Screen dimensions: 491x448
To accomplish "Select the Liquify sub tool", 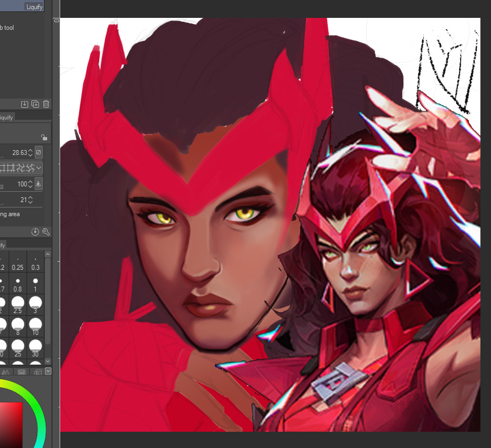I will coord(22,7).
